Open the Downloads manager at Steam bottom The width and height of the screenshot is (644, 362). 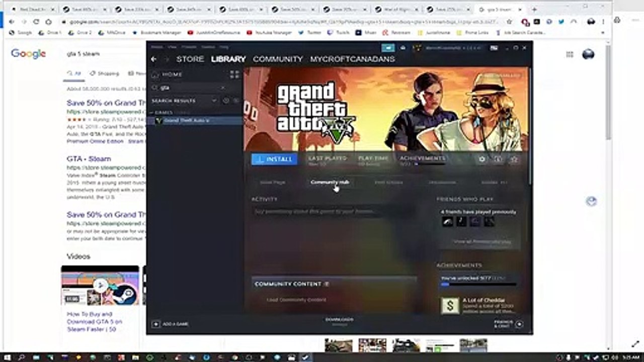339,322
